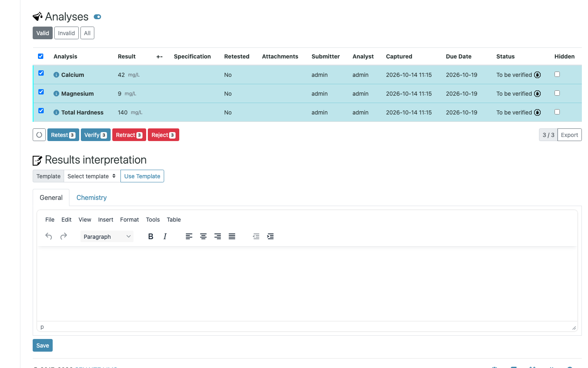Click the Total Hardness info icon

(56, 112)
